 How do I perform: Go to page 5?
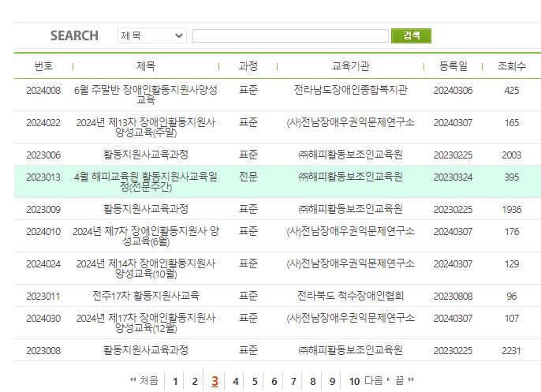click(255, 381)
